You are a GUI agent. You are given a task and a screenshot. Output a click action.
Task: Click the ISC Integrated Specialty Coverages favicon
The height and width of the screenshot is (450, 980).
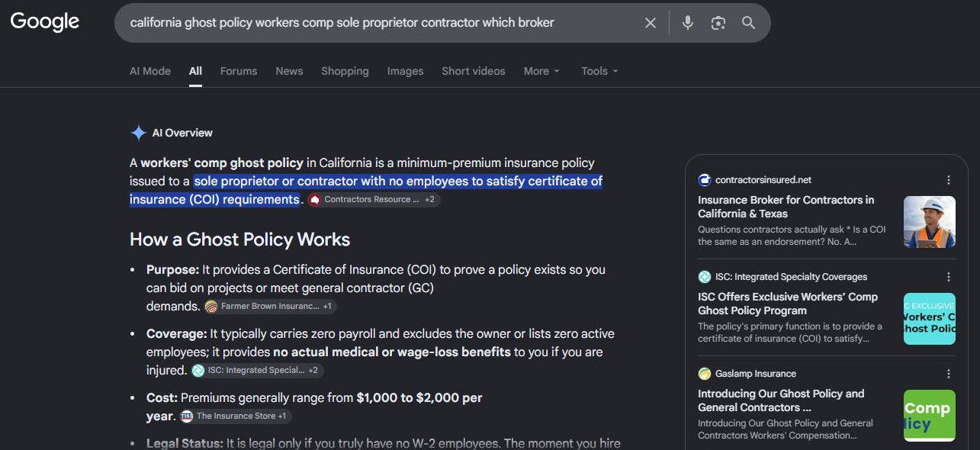[705, 277]
